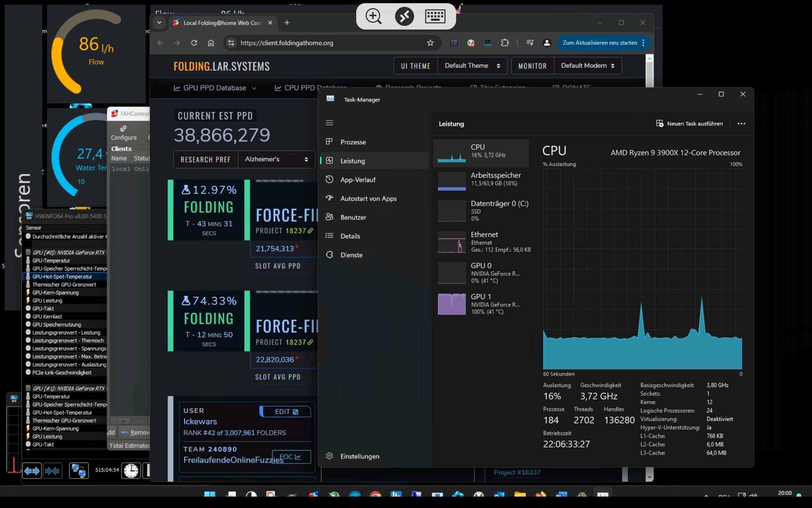The width and height of the screenshot is (812, 508).
Task: Select GPU 0 performance tile
Action: tap(481, 273)
